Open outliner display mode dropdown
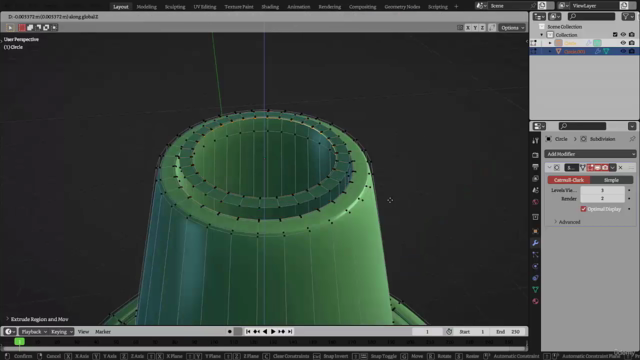This screenshot has height=360, width=640. (x=555, y=16)
